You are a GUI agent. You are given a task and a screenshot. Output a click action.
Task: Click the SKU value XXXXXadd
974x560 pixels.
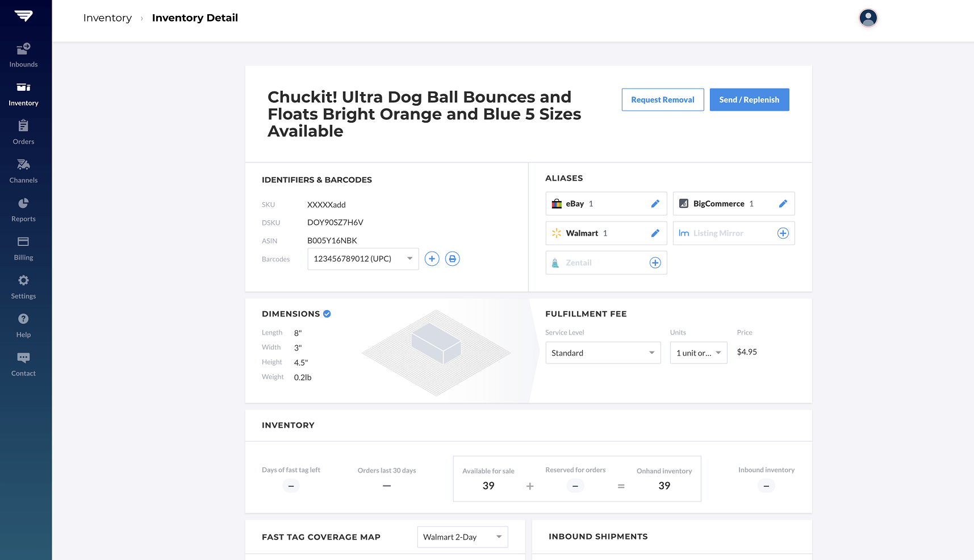coord(327,204)
